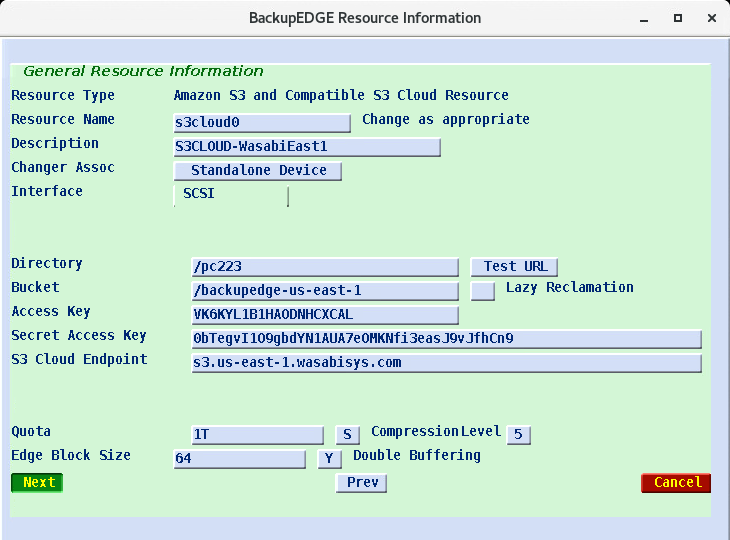Click the 'Change as appropriate' hint text
Screen dimensions: 730x540
click(x=446, y=120)
